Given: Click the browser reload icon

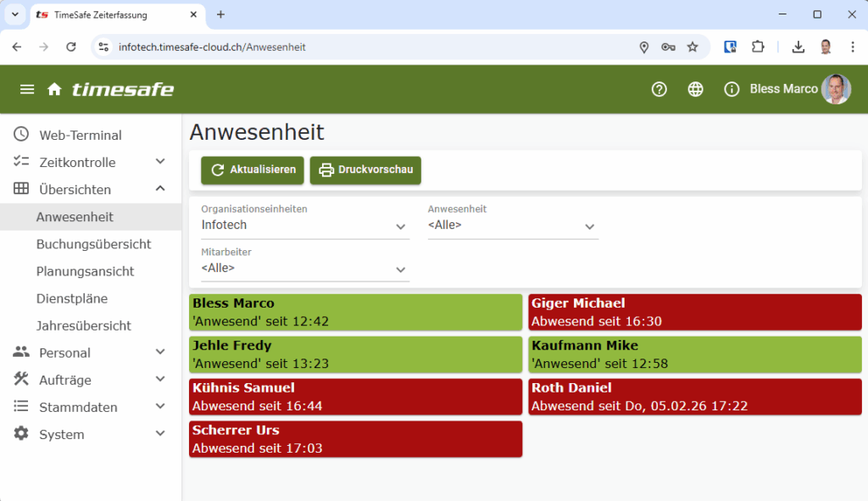Looking at the screenshot, I should [71, 47].
